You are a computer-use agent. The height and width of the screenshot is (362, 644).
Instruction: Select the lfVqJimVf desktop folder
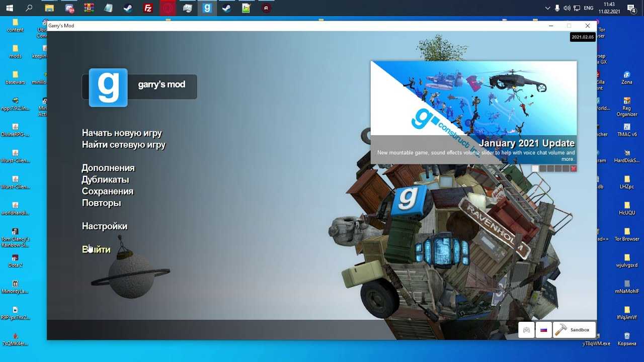627,313
